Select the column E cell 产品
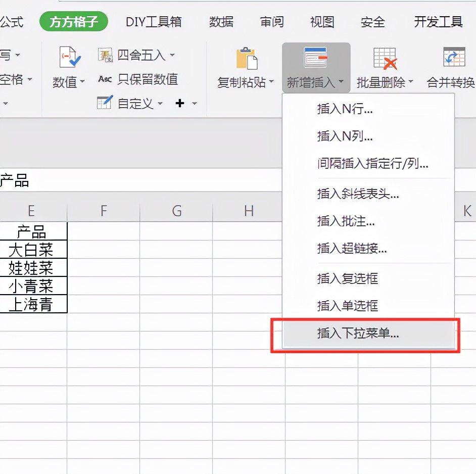Image resolution: width=476 pixels, height=474 pixels. [33, 231]
